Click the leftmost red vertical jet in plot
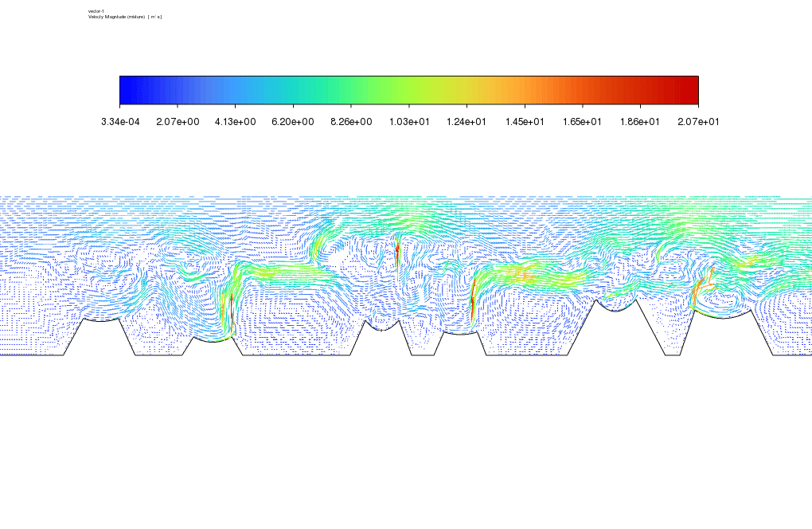 click(231, 311)
